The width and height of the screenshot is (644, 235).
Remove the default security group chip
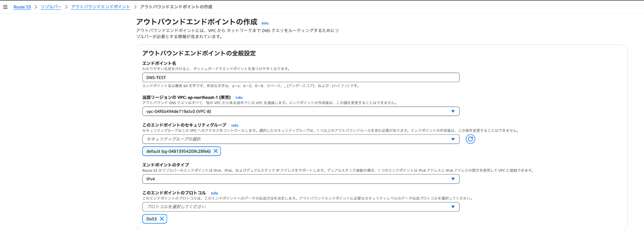pos(216,151)
